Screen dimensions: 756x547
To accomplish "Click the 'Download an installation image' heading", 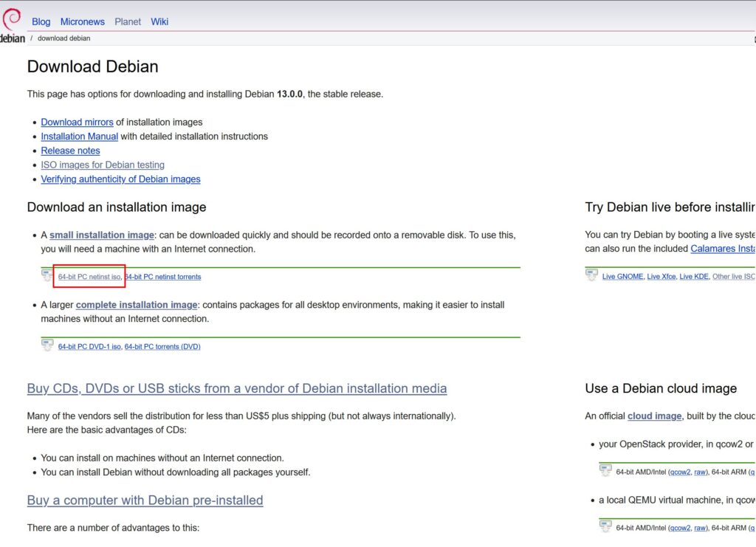I will 117,207.
